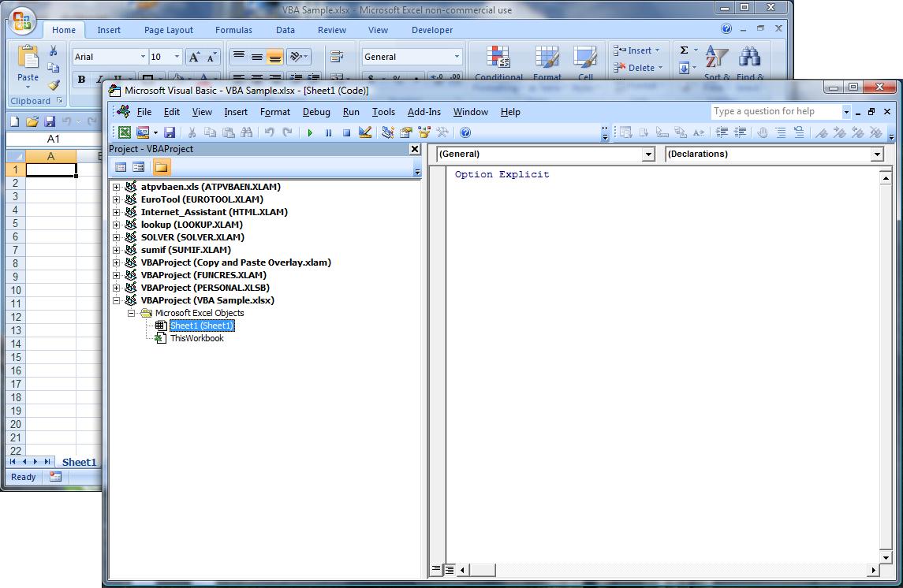
Task: Click View Object icon in Project pane
Action: [x=138, y=167]
